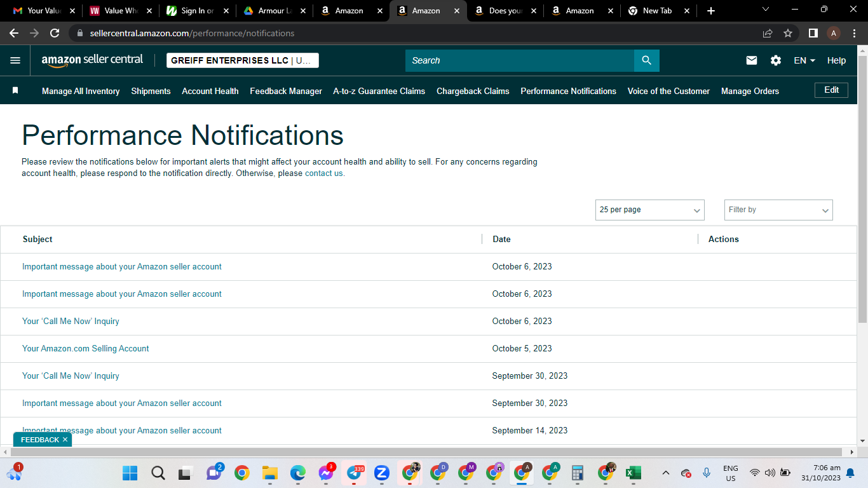Open Telegram from the taskbar
This screenshot has height=488, width=868.
point(354,473)
